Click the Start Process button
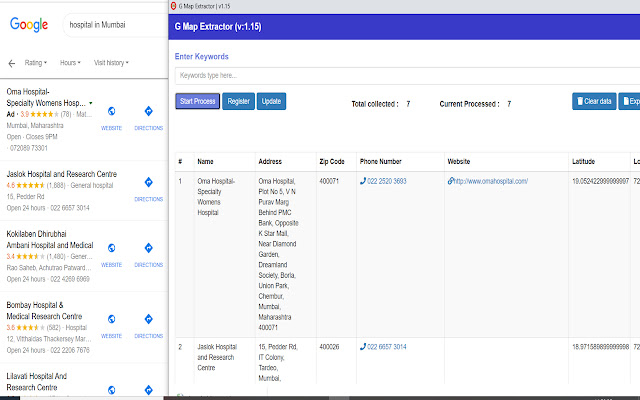Image resolution: width=640 pixels, height=400 pixels. point(198,101)
